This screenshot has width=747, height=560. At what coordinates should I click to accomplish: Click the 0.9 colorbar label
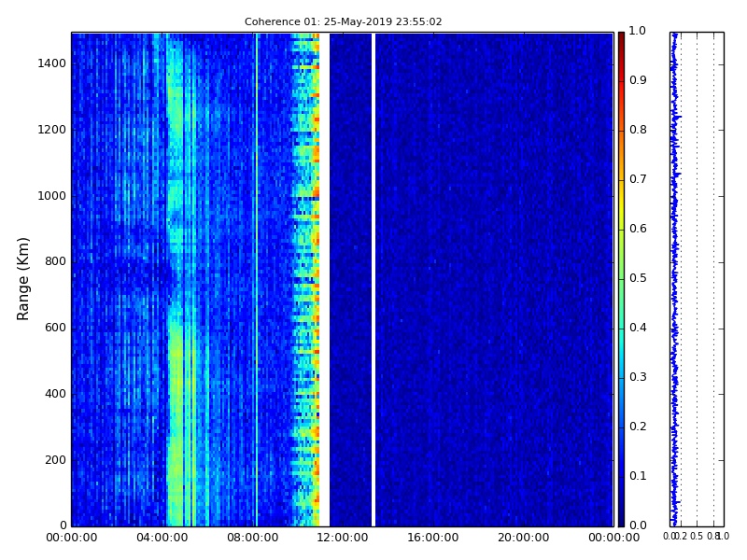(638, 80)
